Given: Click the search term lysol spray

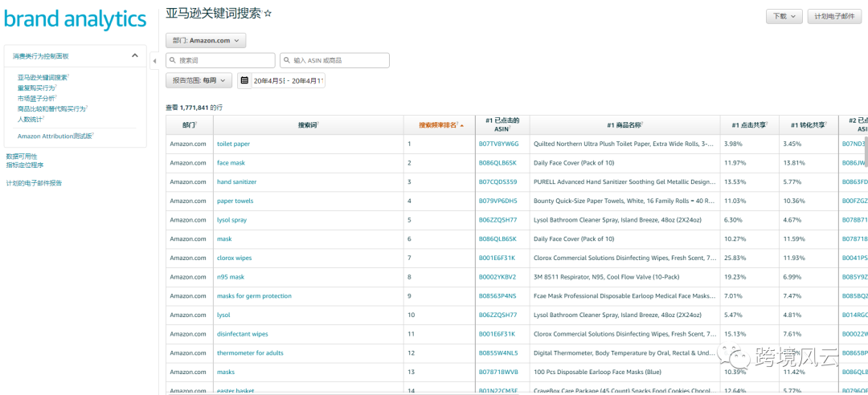Looking at the screenshot, I should [231, 220].
